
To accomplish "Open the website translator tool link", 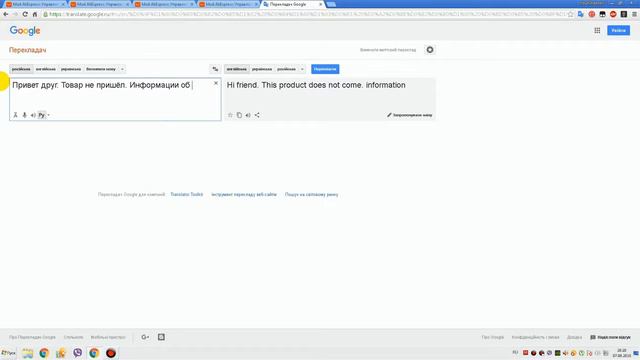I will (x=244, y=194).
